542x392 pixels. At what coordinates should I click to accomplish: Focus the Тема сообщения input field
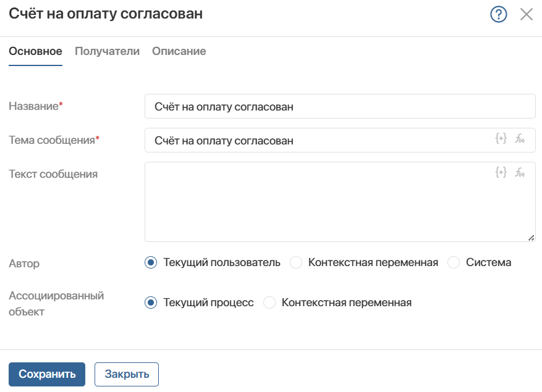[x=340, y=140]
